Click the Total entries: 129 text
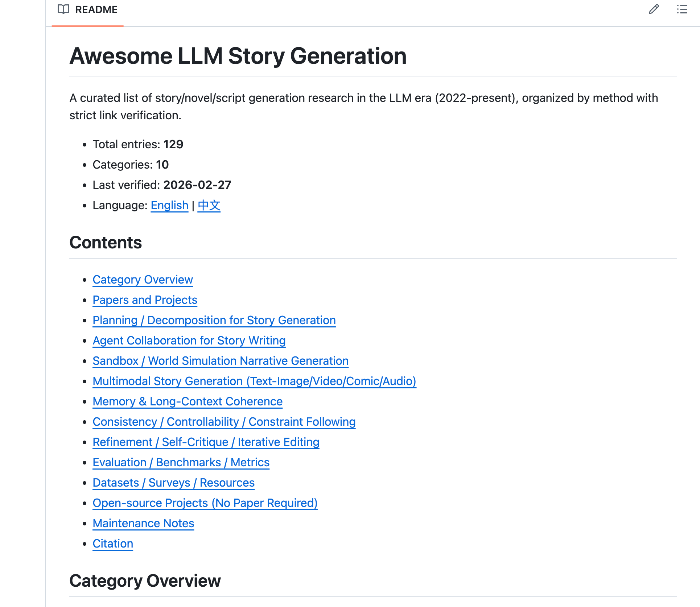This screenshot has width=700, height=607. (138, 144)
